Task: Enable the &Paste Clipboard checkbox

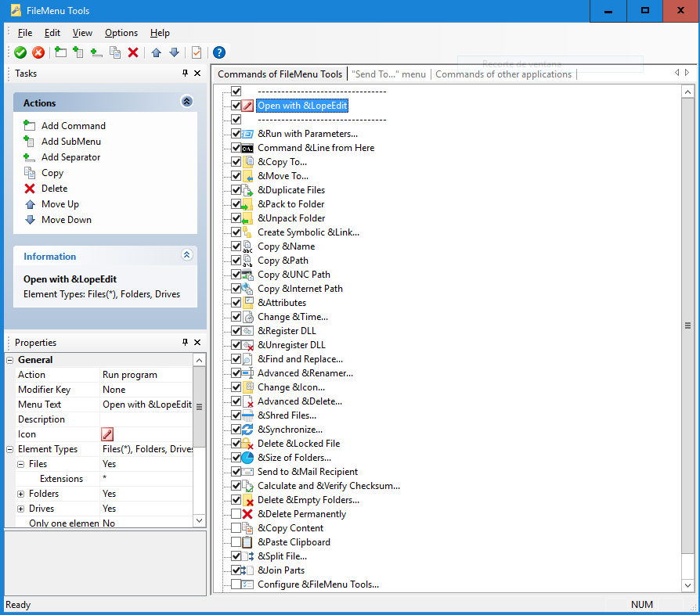Action: [x=236, y=542]
